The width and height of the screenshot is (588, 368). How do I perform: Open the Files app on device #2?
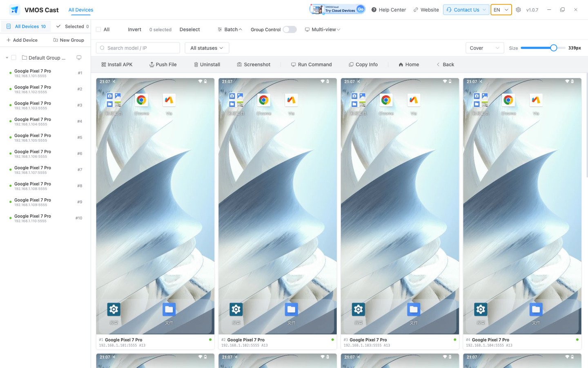coord(291,310)
